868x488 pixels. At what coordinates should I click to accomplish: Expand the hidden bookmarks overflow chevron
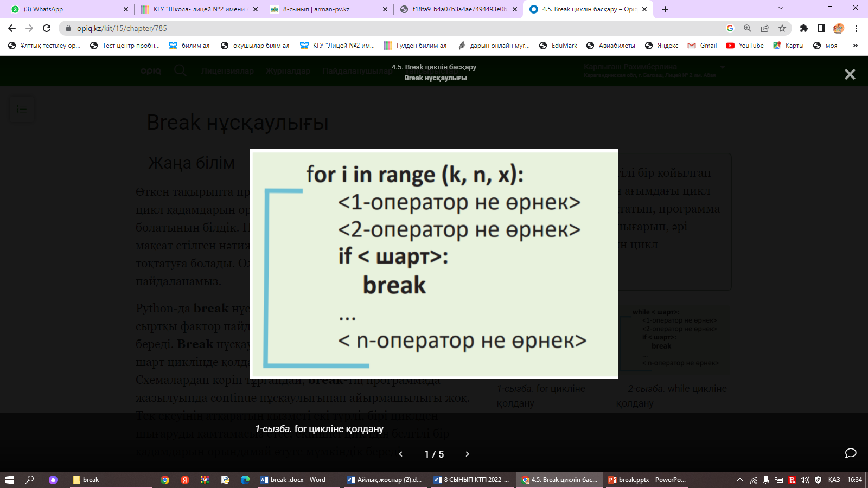click(856, 46)
